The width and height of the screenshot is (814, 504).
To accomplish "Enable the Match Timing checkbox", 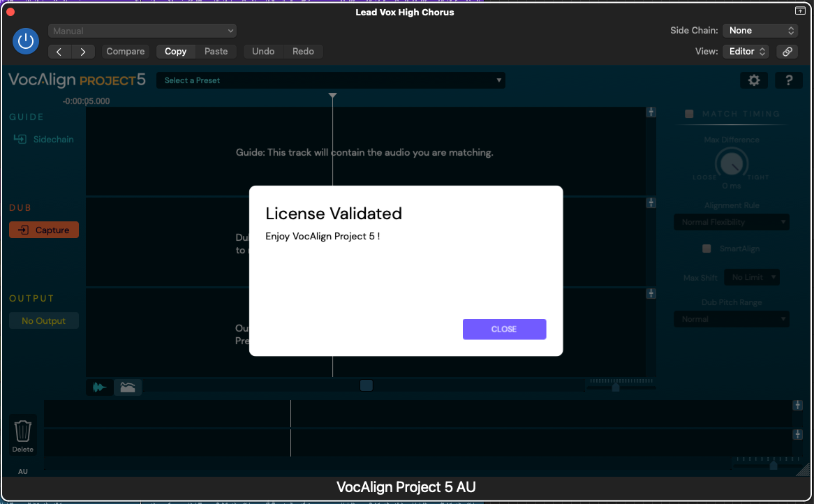I will pos(690,114).
